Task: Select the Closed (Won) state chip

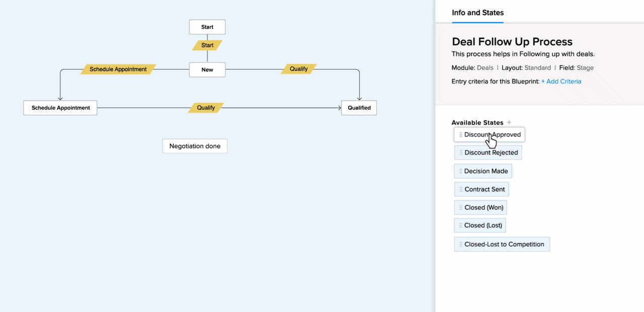Action: [x=480, y=208]
